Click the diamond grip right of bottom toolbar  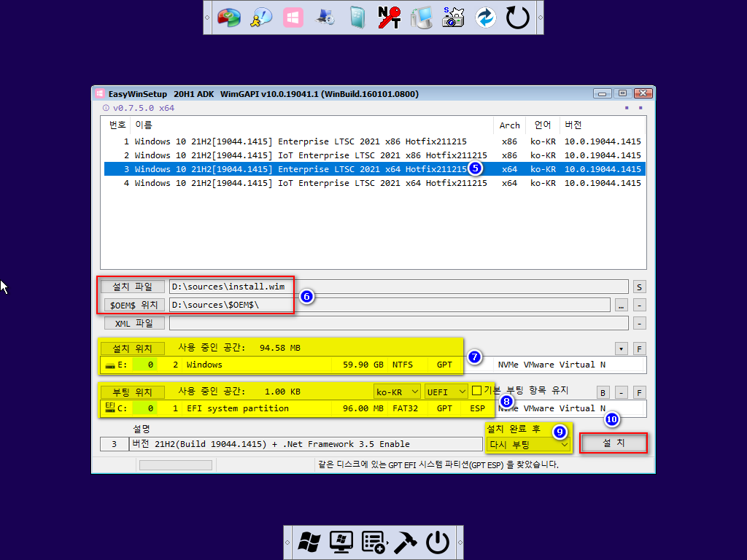[460, 542]
